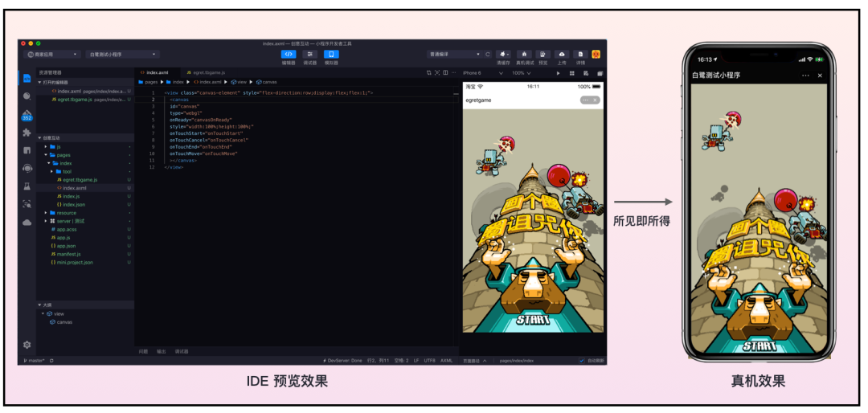Click the headset support sidebar icon

coord(27,168)
